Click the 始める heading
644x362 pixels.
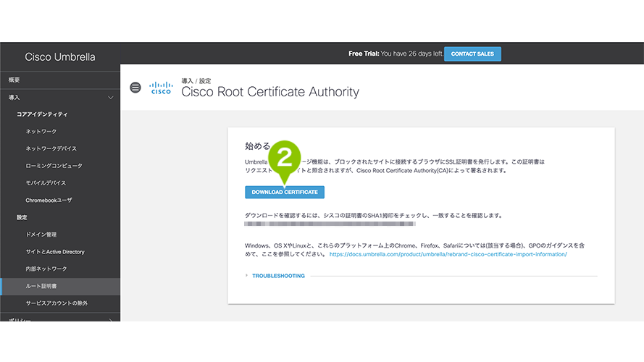point(257,146)
